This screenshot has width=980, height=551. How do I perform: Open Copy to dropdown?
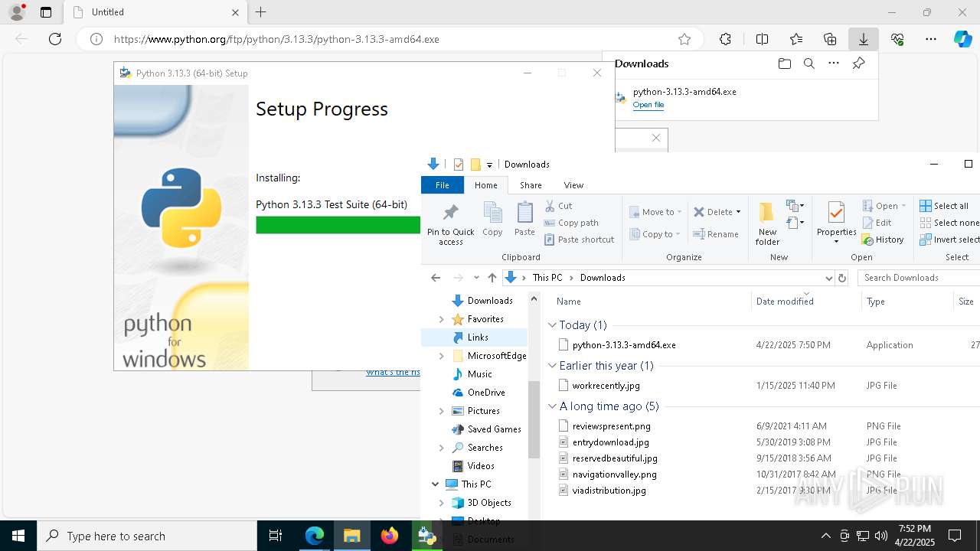[x=655, y=234]
